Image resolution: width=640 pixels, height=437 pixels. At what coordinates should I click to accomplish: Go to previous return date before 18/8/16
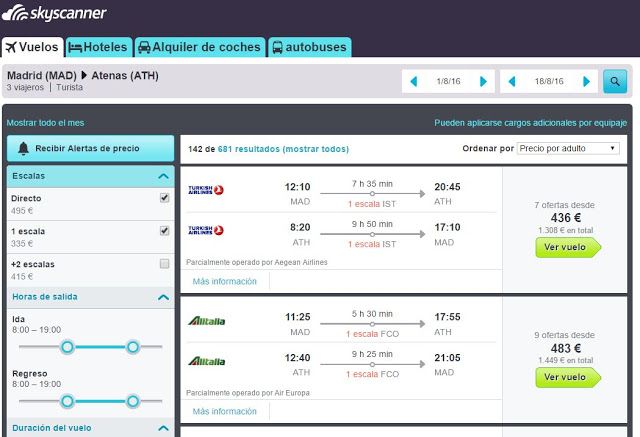point(512,82)
